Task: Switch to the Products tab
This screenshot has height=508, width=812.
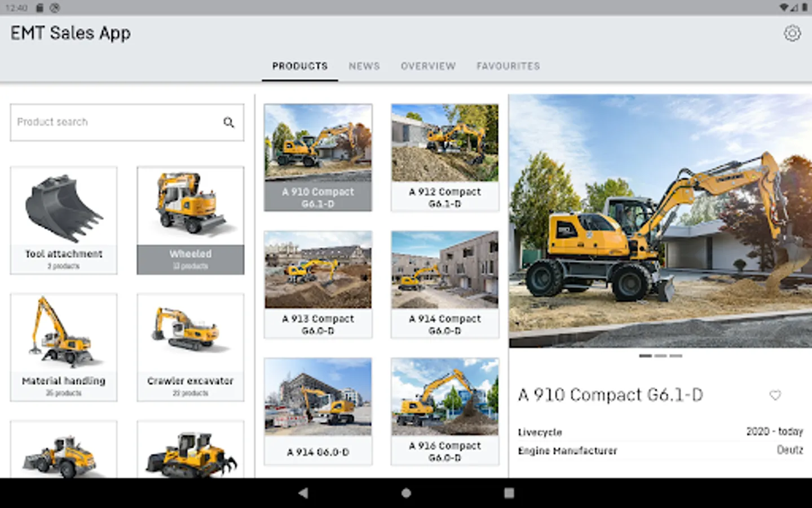Action: coord(300,66)
